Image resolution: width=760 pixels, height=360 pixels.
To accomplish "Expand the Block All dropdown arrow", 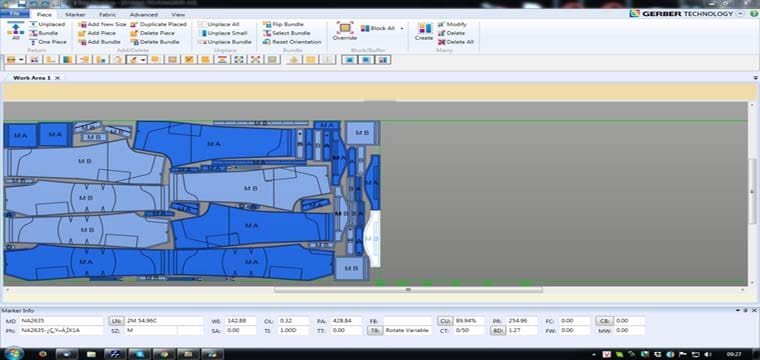I will [x=402, y=29].
